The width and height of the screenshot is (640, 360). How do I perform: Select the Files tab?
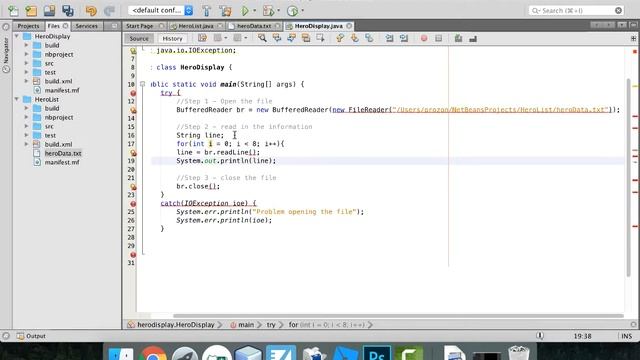click(53, 26)
